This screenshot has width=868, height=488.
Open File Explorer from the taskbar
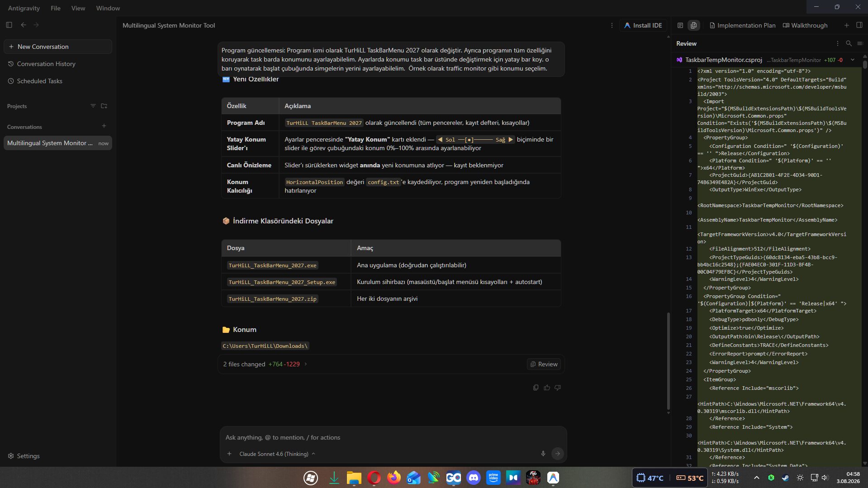coord(354,478)
